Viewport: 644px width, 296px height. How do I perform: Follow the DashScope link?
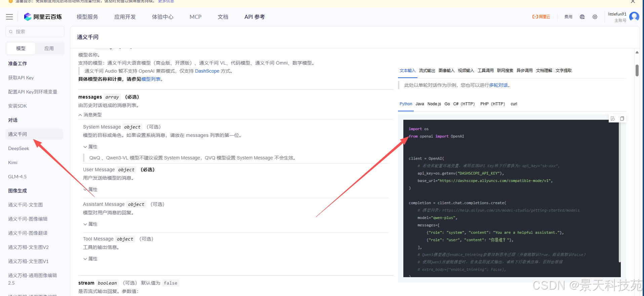pos(207,71)
